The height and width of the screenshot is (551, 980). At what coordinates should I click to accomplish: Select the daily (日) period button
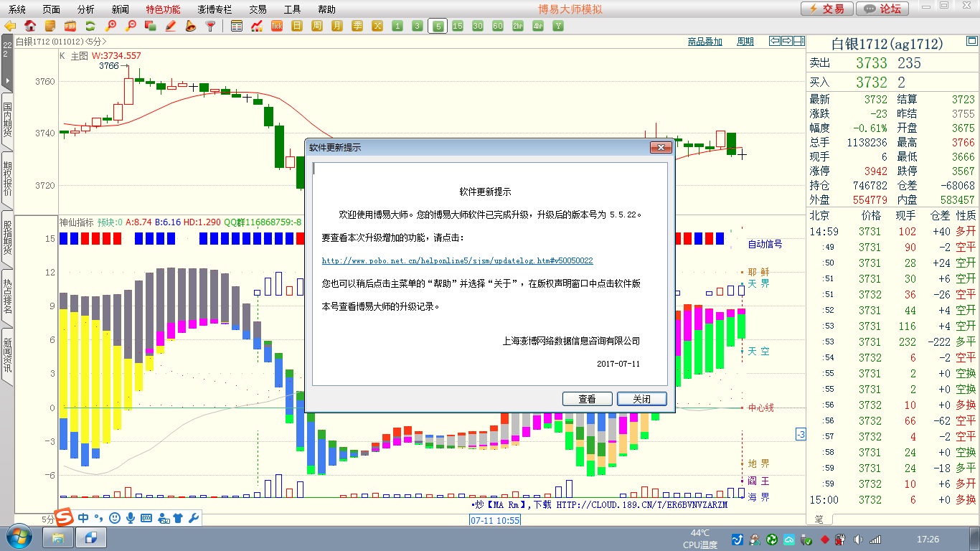pyautogui.click(x=297, y=26)
